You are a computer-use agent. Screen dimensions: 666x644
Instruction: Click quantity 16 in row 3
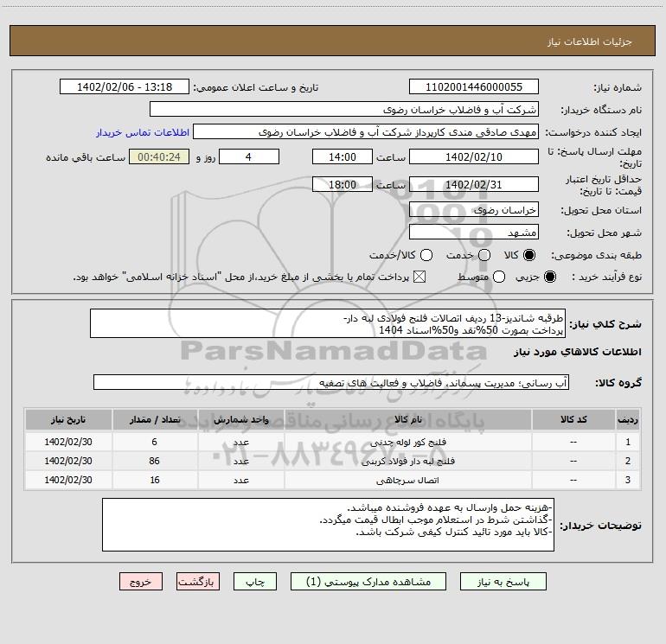(x=155, y=480)
